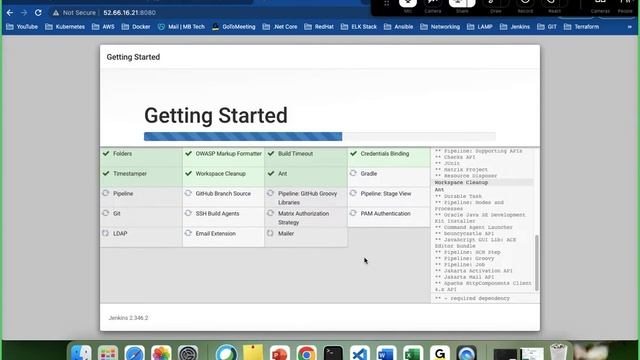640x360 pixels.
Task: Click the Share button in meeting toolbar
Action: [x=462, y=5]
